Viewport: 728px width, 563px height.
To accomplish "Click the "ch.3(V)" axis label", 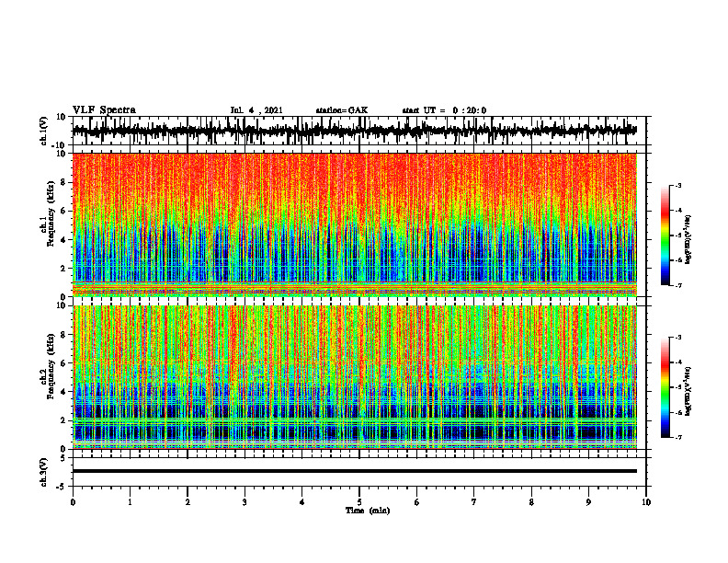I will 44,473.
